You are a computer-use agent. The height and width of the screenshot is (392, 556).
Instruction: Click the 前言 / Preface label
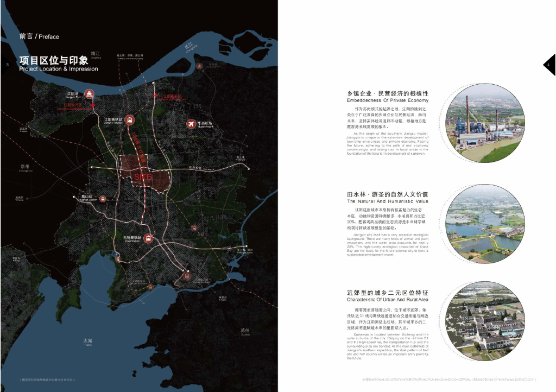click(39, 36)
